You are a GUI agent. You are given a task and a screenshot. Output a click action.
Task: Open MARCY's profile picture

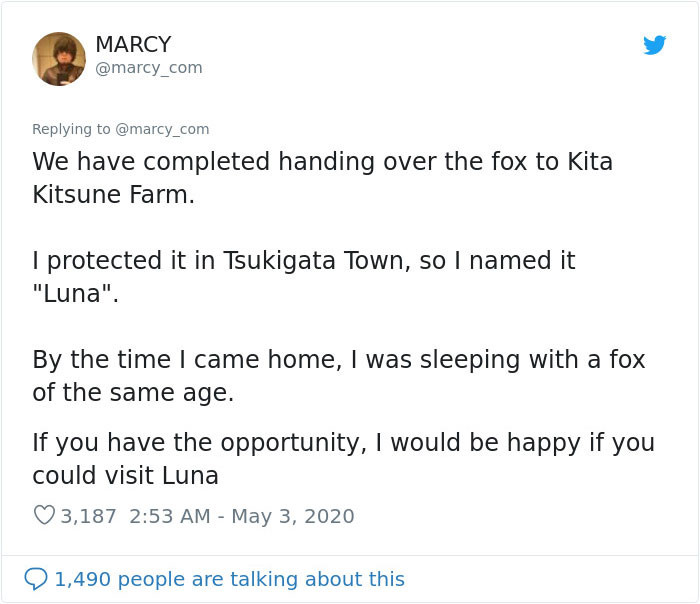click(x=59, y=58)
